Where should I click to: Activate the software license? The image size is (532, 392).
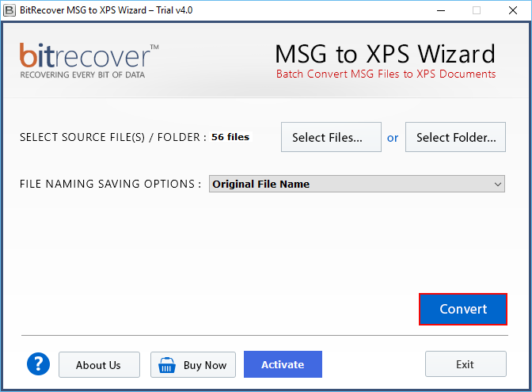pyautogui.click(x=283, y=364)
